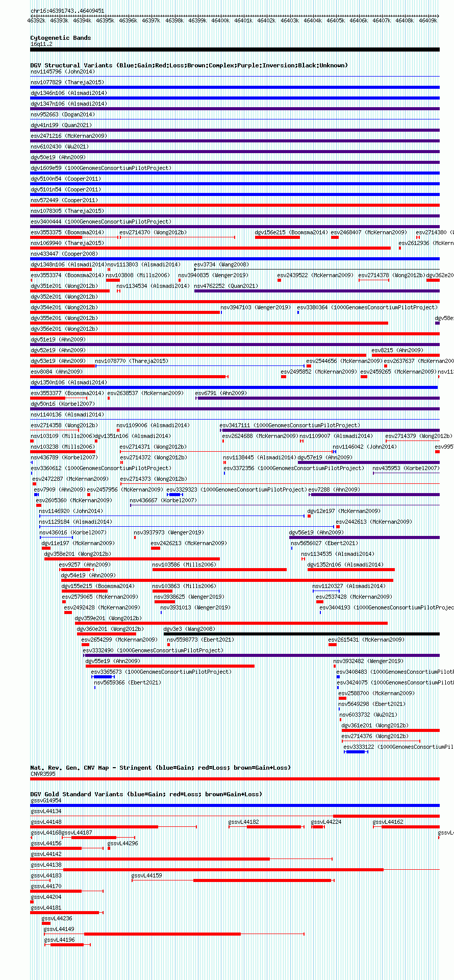Open esv3365673 variant label

pos(161,672)
